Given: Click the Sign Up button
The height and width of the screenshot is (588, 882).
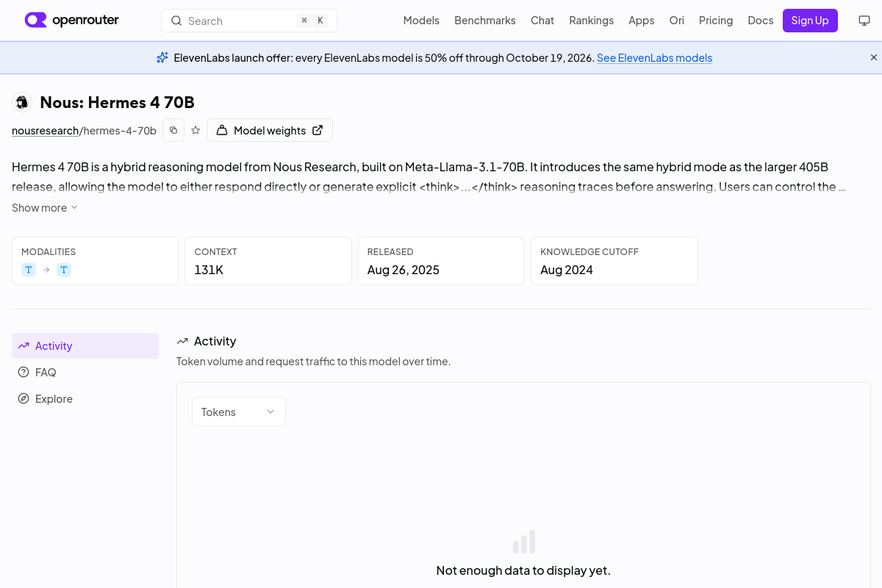Looking at the screenshot, I should coord(810,21).
